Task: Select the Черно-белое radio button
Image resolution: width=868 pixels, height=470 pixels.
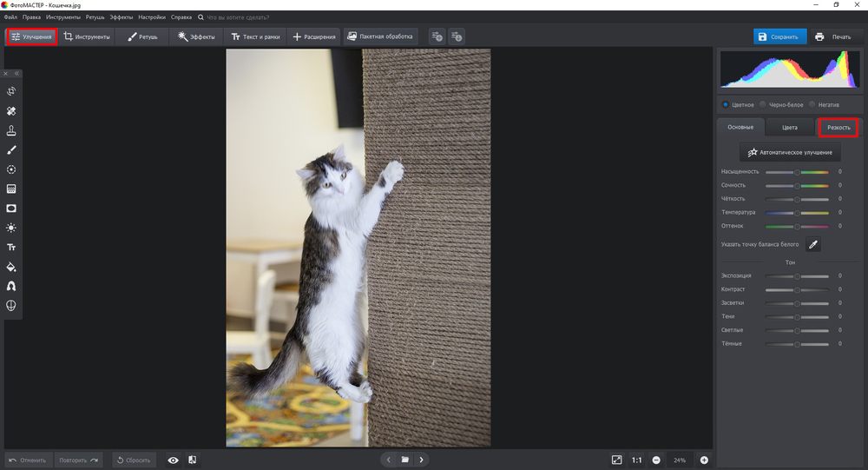Action: 762,104
